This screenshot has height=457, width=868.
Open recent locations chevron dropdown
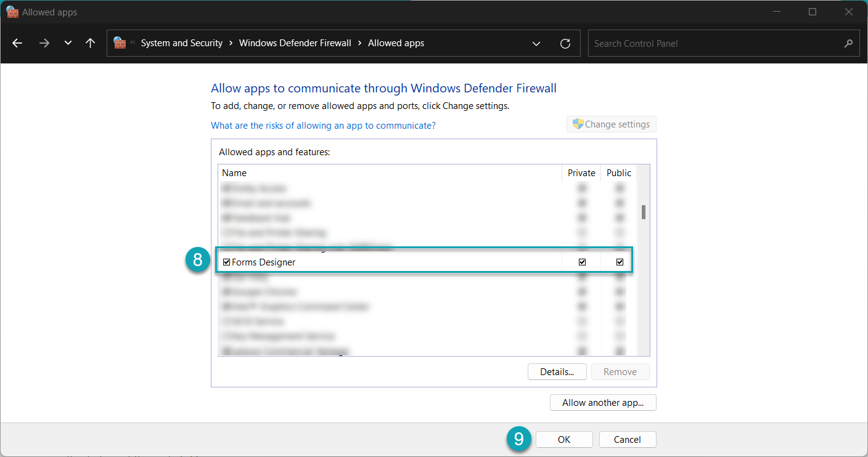(68, 43)
